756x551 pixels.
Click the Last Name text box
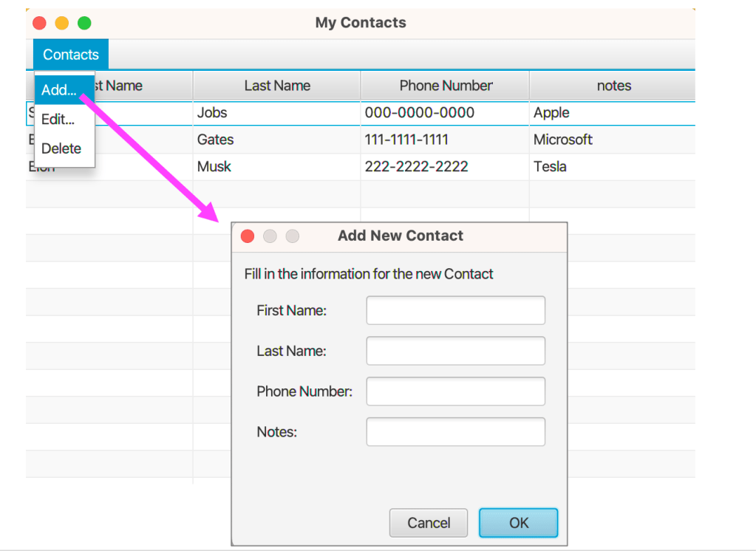tap(454, 351)
